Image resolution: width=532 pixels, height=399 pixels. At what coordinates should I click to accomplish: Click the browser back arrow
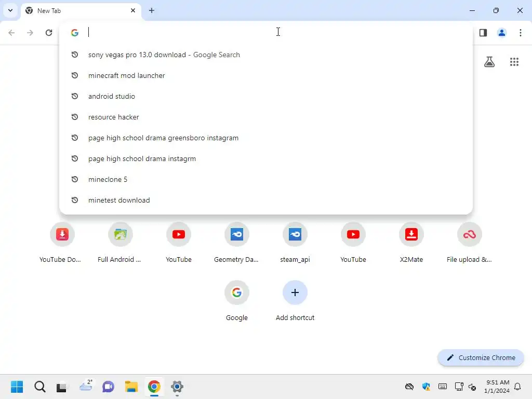click(11, 33)
